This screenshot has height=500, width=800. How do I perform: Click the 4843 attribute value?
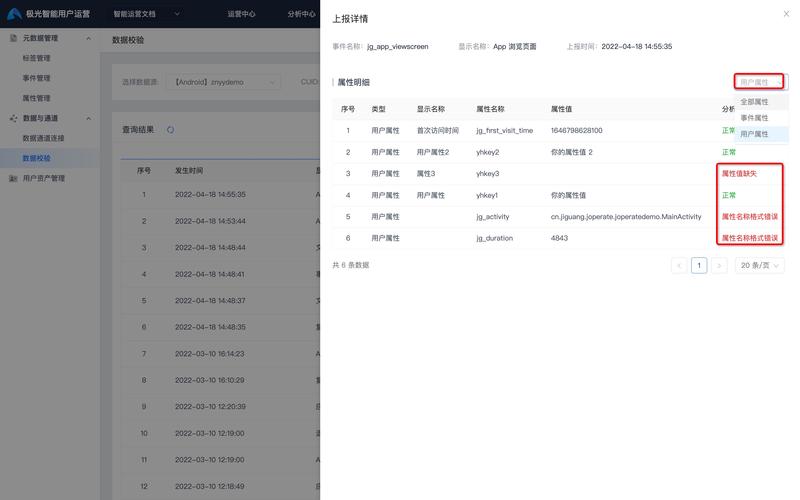pos(559,238)
